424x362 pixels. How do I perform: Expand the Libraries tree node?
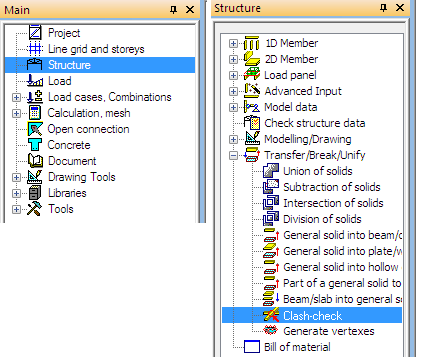coord(16,193)
